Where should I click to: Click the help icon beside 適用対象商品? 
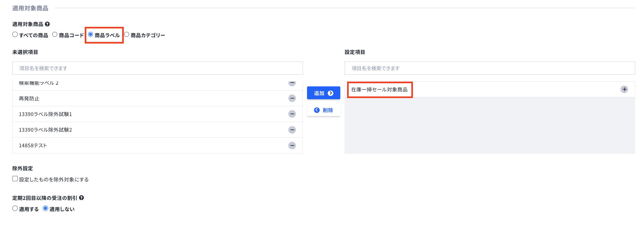(47, 24)
